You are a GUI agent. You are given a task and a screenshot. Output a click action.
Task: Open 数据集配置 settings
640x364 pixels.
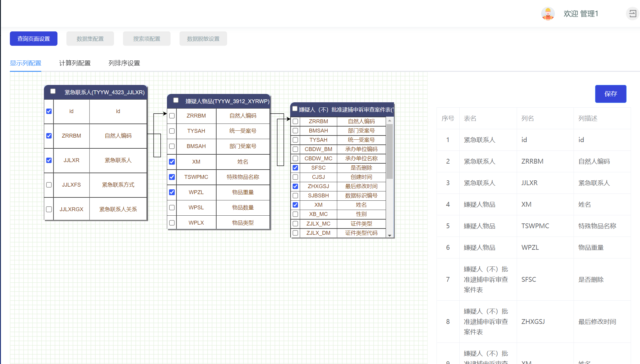[x=90, y=39]
